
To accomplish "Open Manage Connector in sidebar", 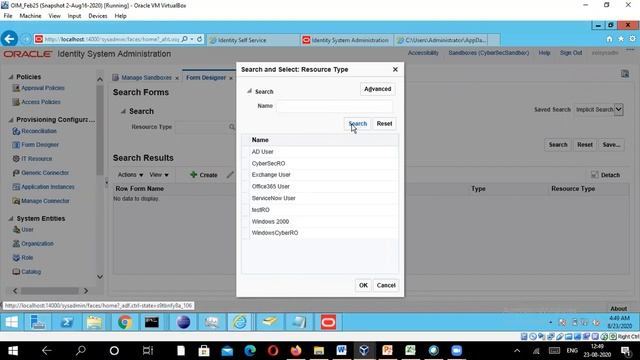I will tap(45, 201).
